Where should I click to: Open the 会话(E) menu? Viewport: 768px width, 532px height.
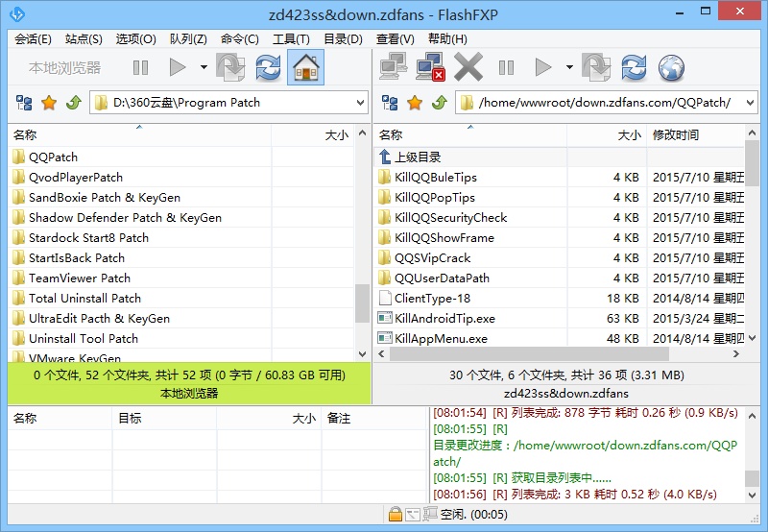click(33, 38)
